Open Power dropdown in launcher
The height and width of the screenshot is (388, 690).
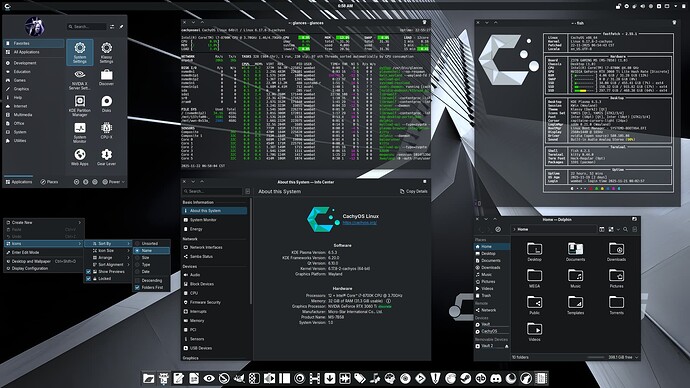tap(114, 182)
